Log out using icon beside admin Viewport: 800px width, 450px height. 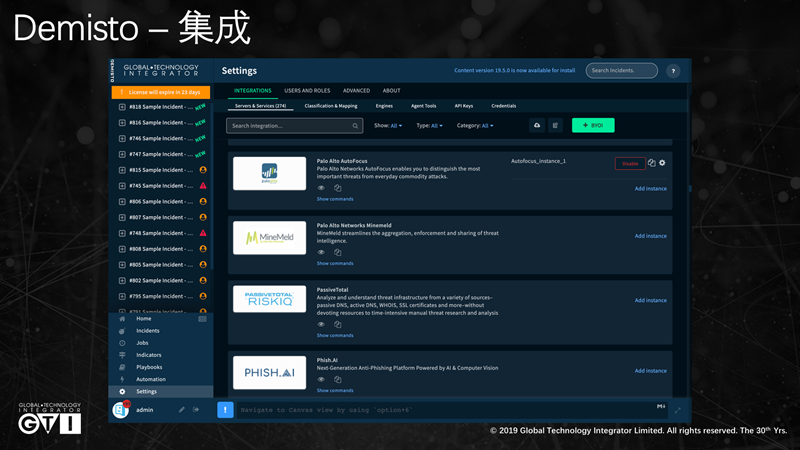pyautogui.click(x=196, y=410)
